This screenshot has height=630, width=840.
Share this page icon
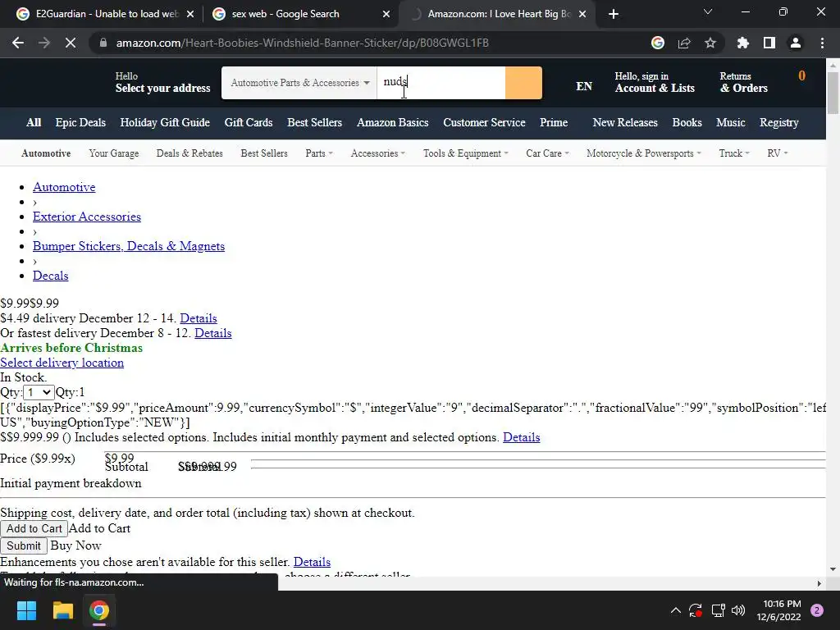pos(684,43)
